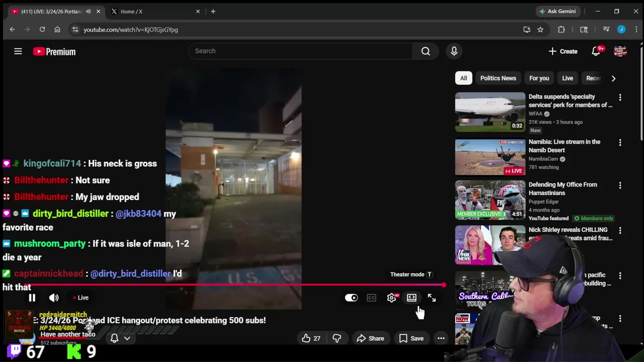Image resolution: width=644 pixels, height=362 pixels.
Task: Click Nick Shirley reveals CHILLING title
Action: pos(571,234)
